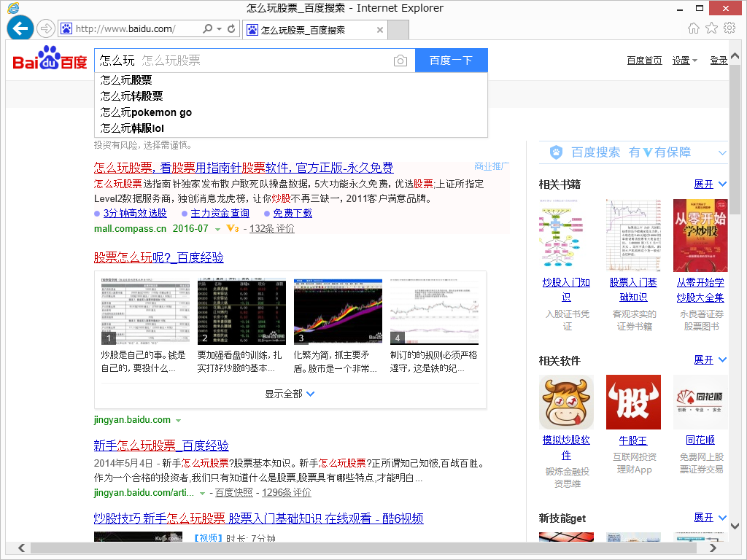Open the 百度快照 cached page link

tap(234, 492)
